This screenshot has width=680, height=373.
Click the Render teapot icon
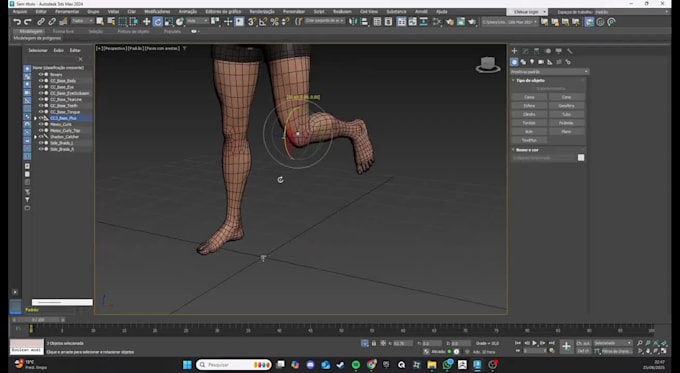[472, 21]
